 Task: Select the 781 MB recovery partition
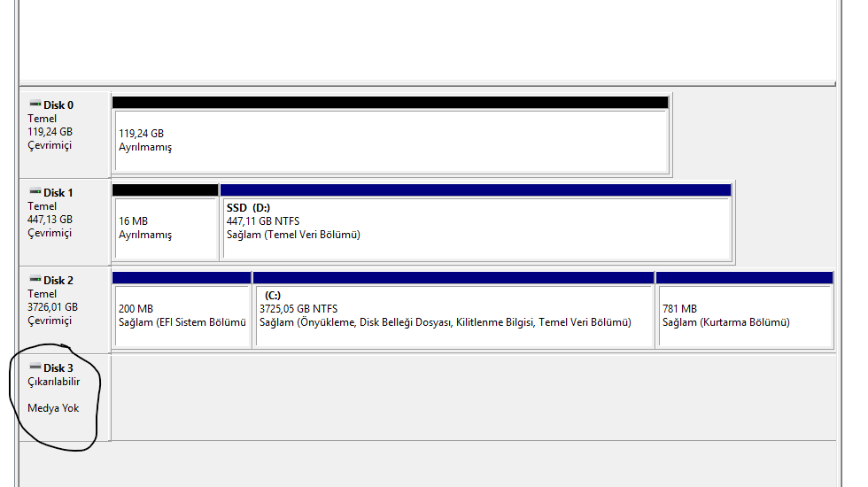[745, 309]
